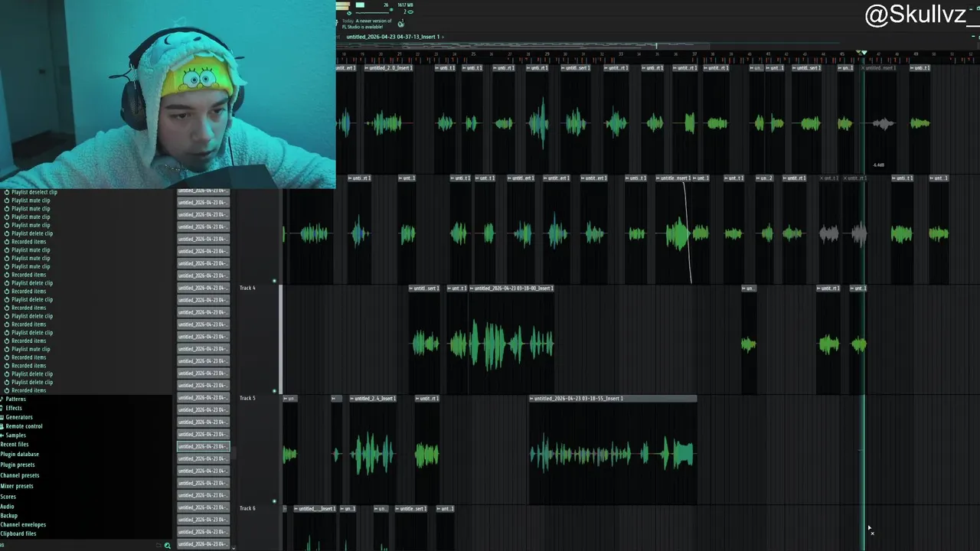Screen dimensions: 980x551
Task: Select the highlighted clip in the picker list
Action: (203, 446)
